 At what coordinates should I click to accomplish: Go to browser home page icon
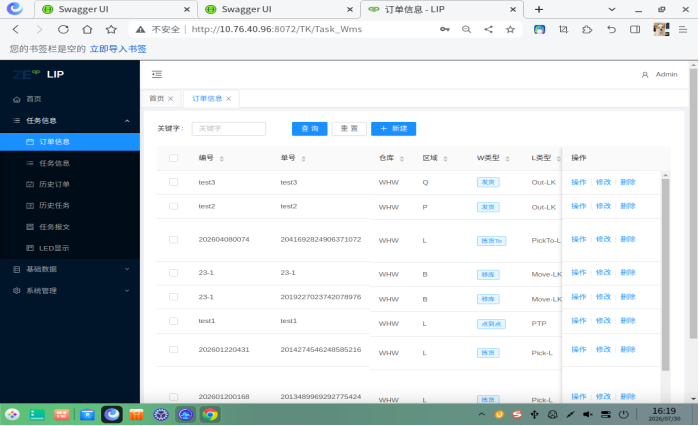[x=87, y=29]
